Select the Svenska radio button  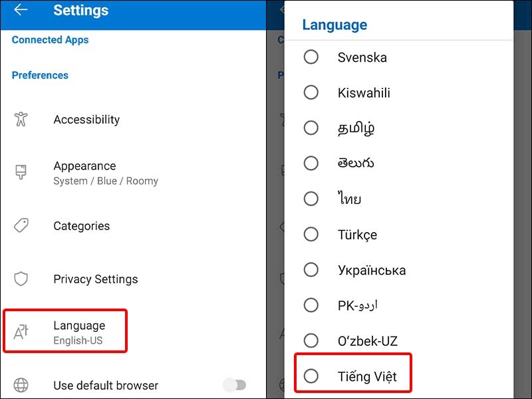(311, 57)
